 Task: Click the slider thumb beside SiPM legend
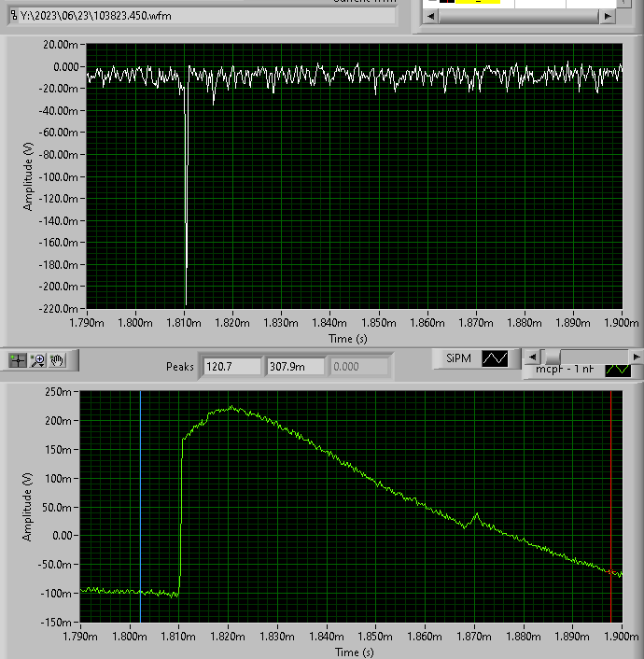[x=553, y=358]
